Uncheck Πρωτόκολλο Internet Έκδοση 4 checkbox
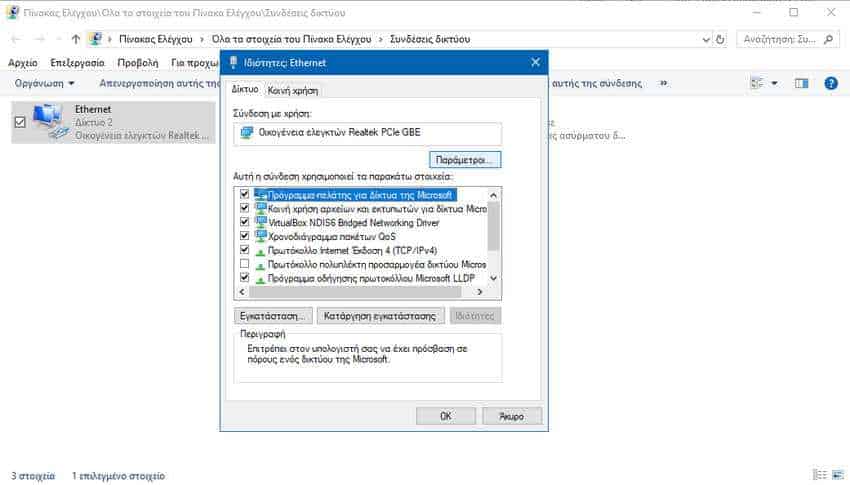The width and height of the screenshot is (850, 485). tap(244, 250)
